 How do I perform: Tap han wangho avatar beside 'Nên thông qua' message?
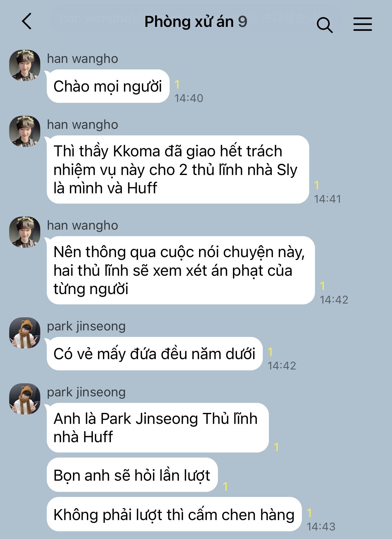click(25, 232)
